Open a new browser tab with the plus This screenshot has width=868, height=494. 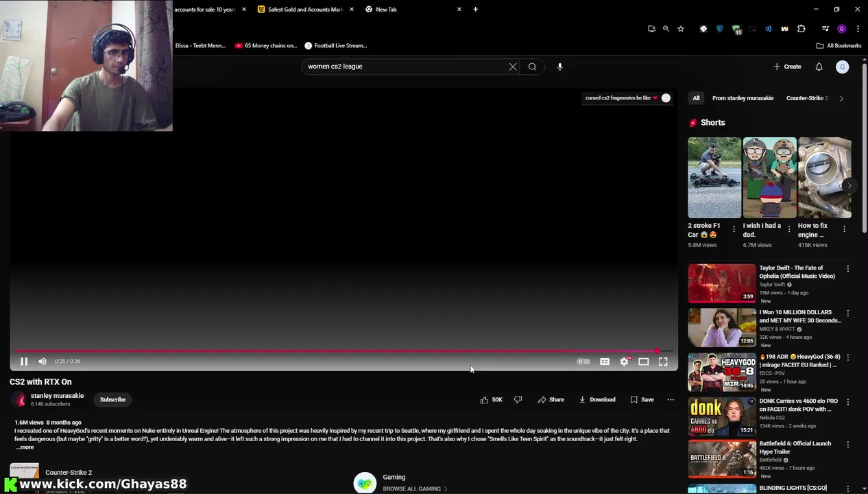[x=475, y=10]
